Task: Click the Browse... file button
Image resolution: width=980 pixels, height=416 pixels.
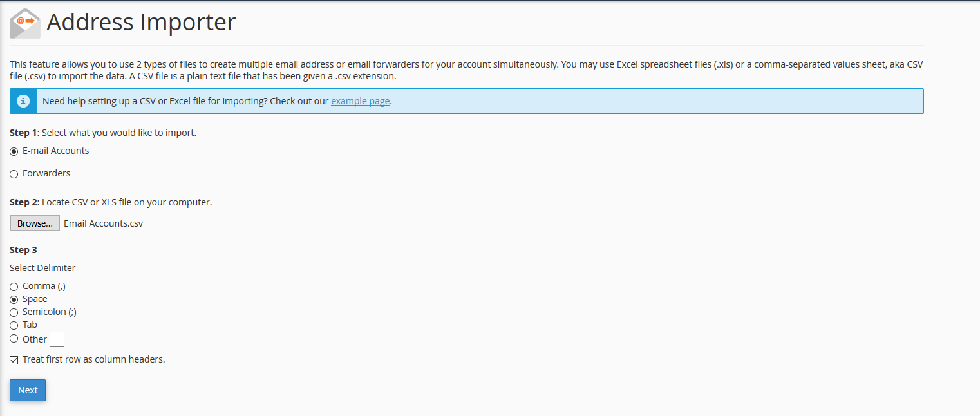Action: pyautogui.click(x=35, y=223)
